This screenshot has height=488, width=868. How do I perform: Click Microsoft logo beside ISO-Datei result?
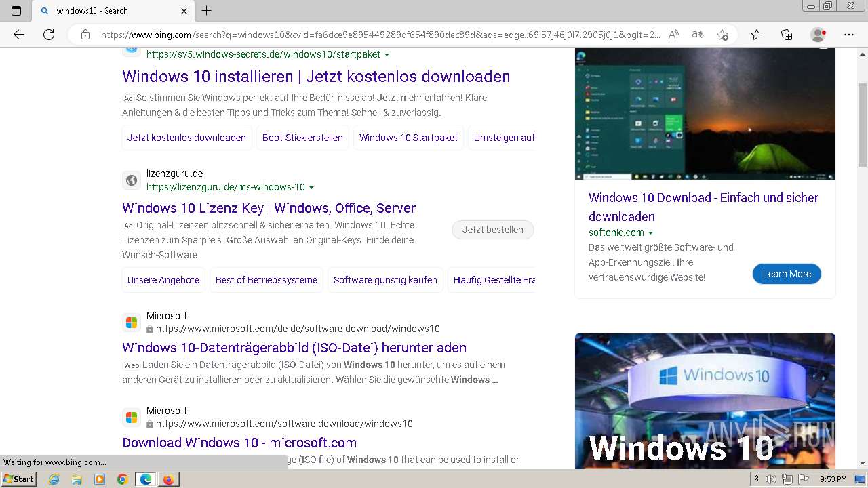coord(132,323)
